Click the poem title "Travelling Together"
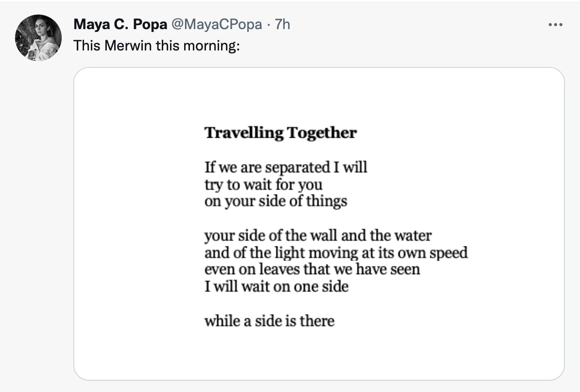 pyautogui.click(x=280, y=132)
